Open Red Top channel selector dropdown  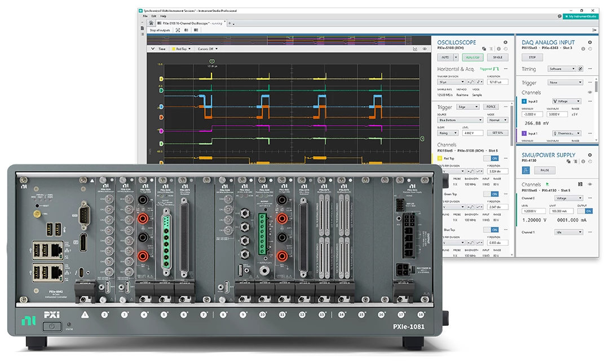(182, 49)
